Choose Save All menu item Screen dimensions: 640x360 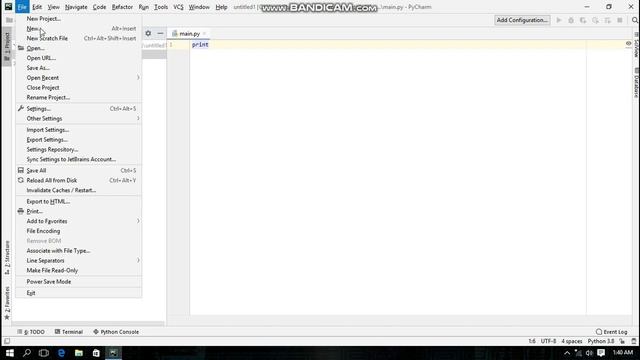click(x=79, y=170)
